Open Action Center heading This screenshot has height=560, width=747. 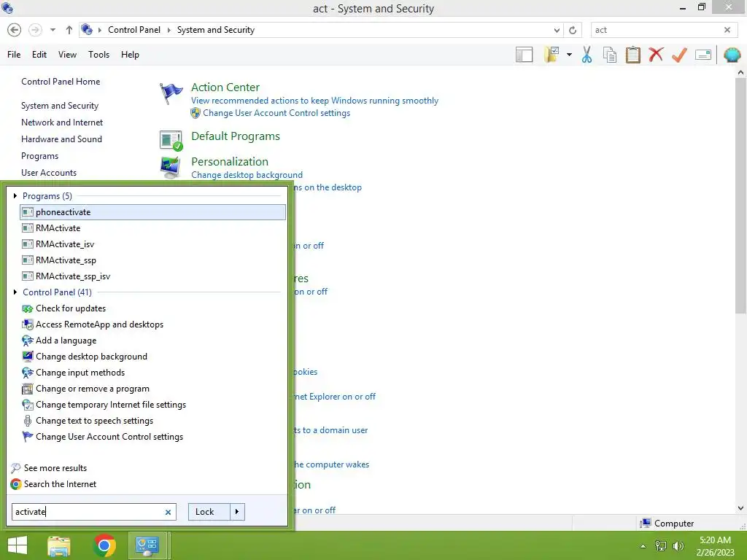pyautogui.click(x=225, y=87)
